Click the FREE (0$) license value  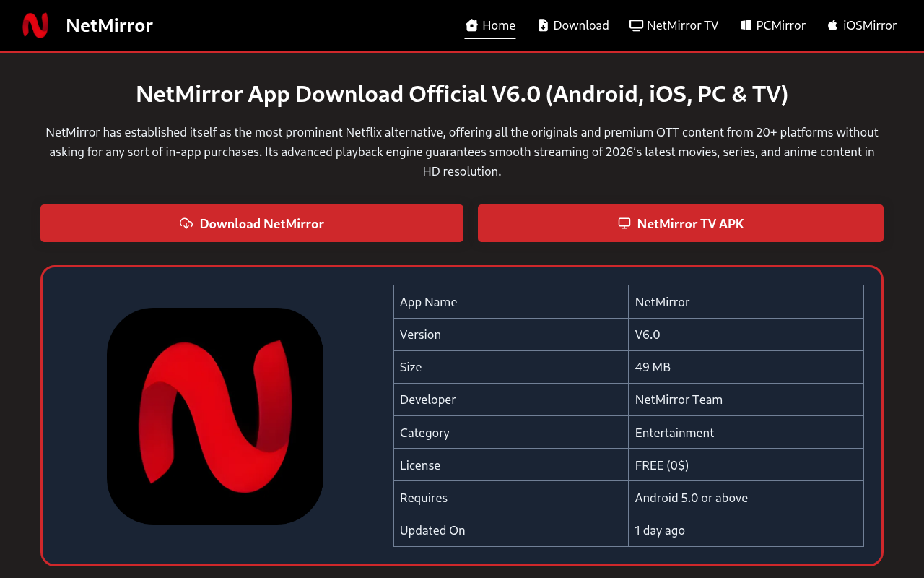click(746, 465)
